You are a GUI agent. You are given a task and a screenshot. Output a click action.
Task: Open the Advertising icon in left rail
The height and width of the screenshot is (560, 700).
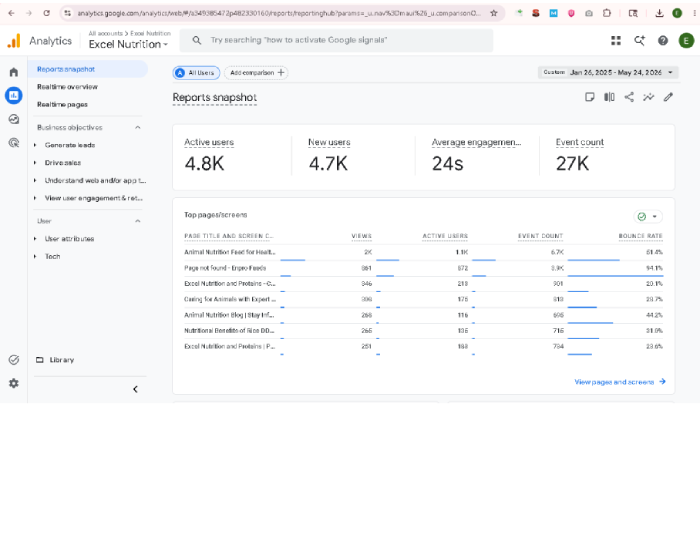point(14,143)
